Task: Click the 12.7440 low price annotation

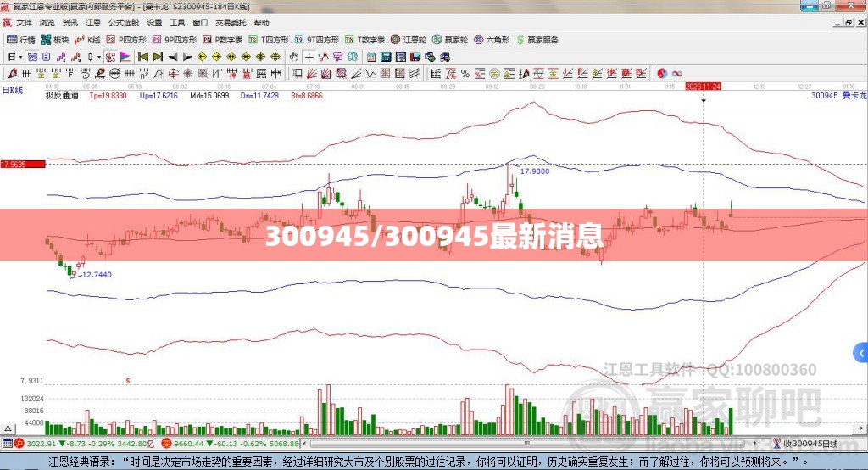Action: 97,274
